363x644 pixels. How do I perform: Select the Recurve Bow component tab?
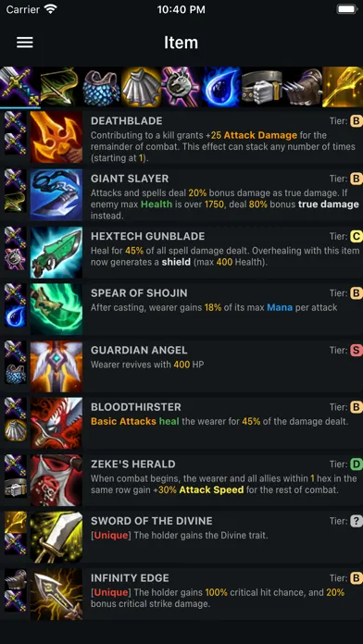point(60,87)
